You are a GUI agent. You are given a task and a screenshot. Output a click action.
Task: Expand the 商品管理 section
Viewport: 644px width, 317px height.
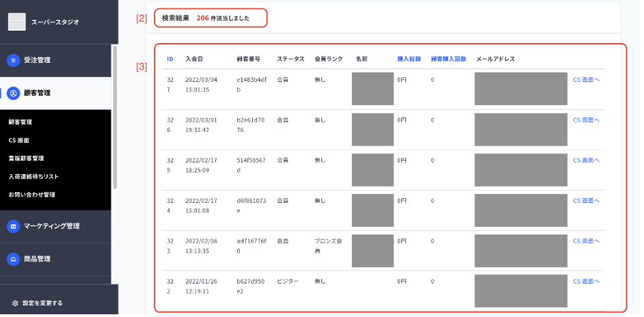click(x=55, y=259)
